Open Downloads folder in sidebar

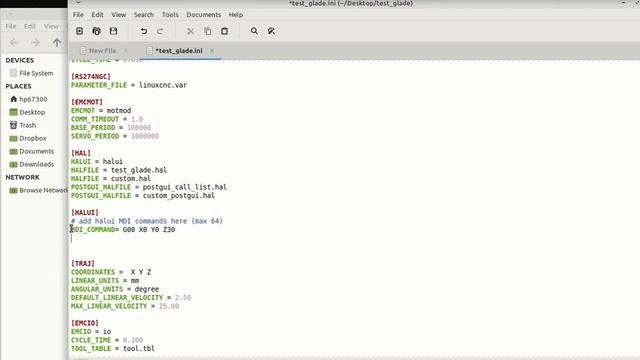coord(31,164)
